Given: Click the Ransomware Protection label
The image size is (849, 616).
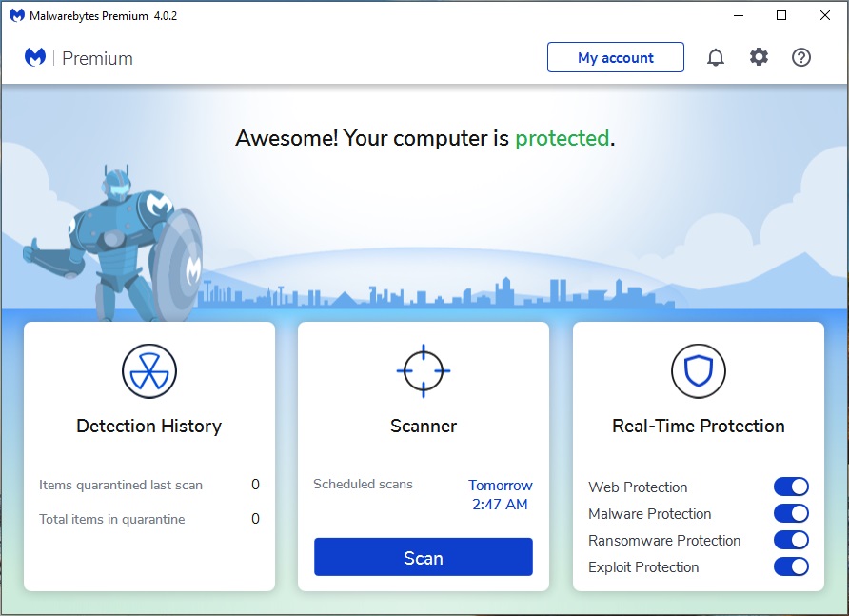Looking at the screenshot, I should click(664, 540).
